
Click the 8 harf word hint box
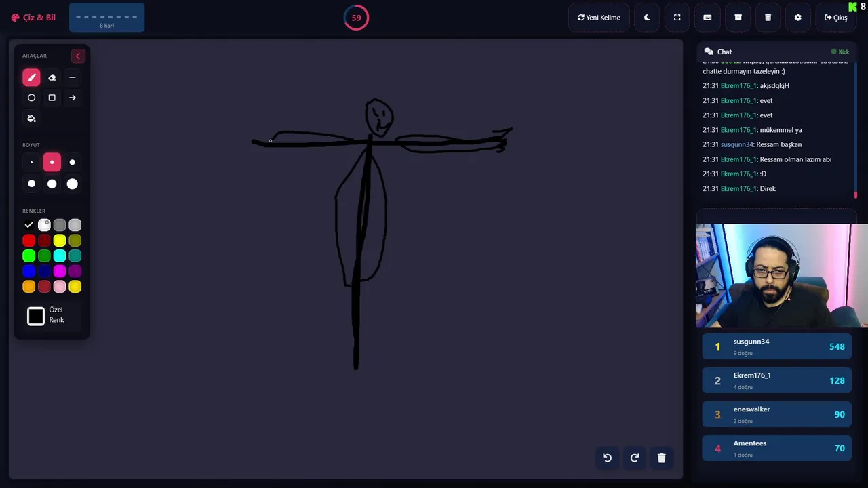point(106,18)
